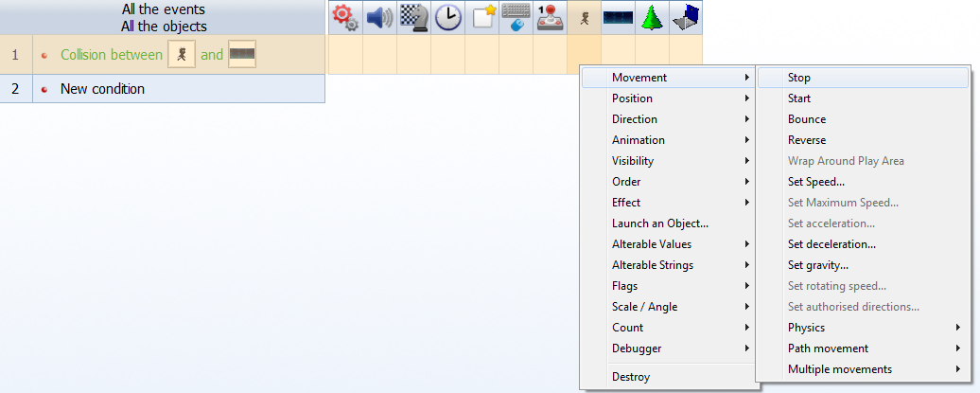Image resolution: width=980 pixels, height=393 pixels.
Task: Choose Set gravity... action
Action: 863,265
